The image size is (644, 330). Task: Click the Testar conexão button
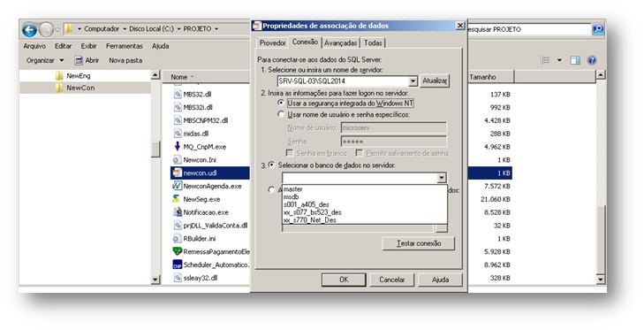[419, 243]
